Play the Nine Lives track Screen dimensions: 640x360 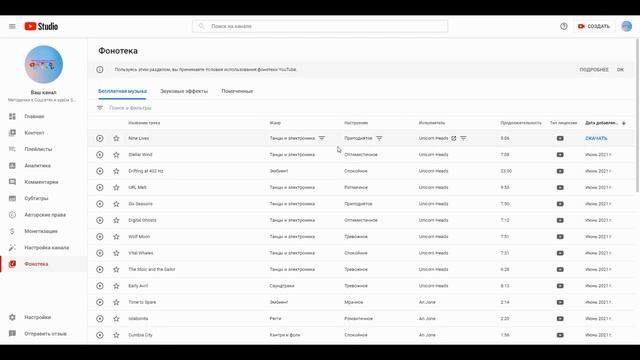tap(100, 138)
